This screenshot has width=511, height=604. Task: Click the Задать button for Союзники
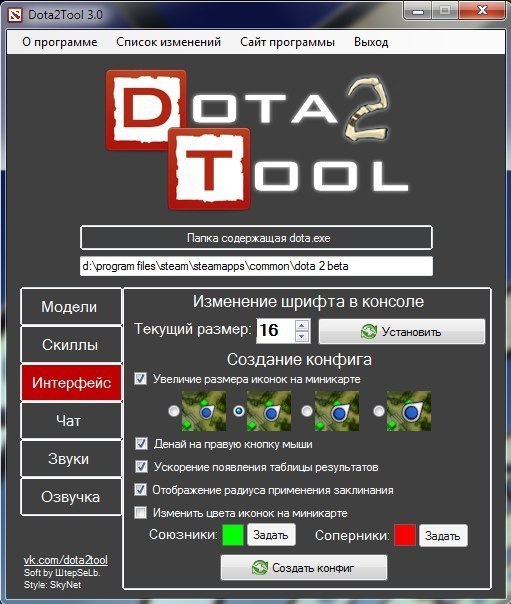pos(271,535)
